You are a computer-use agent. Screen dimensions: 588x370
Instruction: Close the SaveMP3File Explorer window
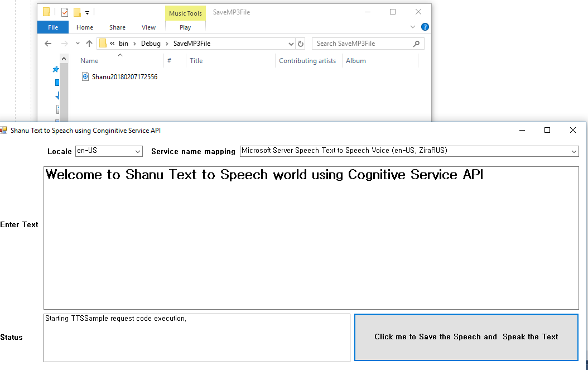418,12
